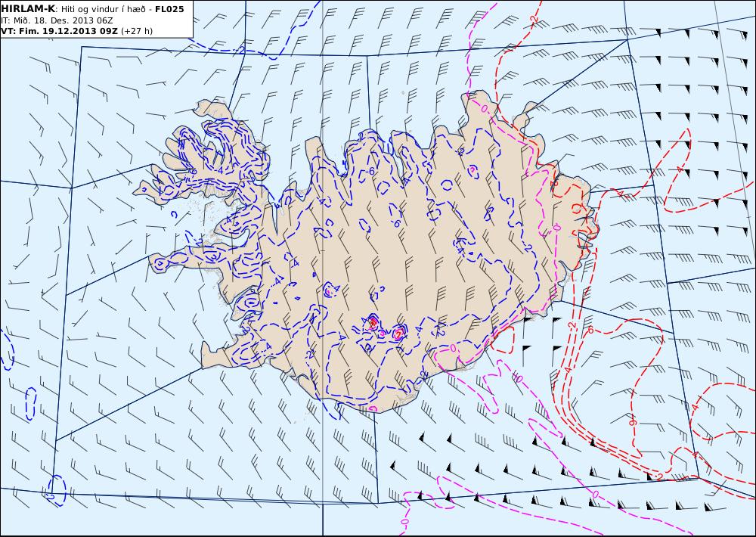The image size is (756, 537).
Task: Click the FL025 flight level label
Action: (169, 8)
